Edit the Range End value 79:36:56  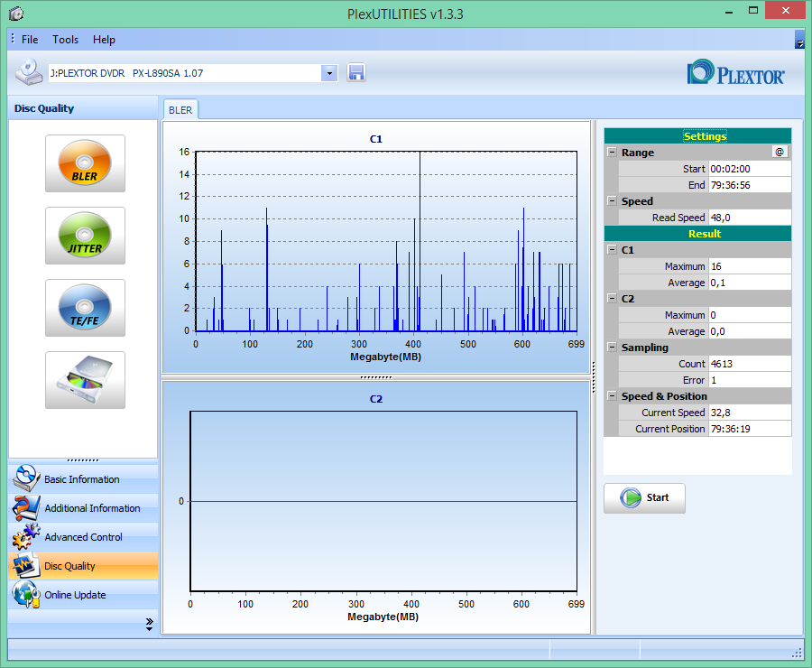(x=750, y=185)
